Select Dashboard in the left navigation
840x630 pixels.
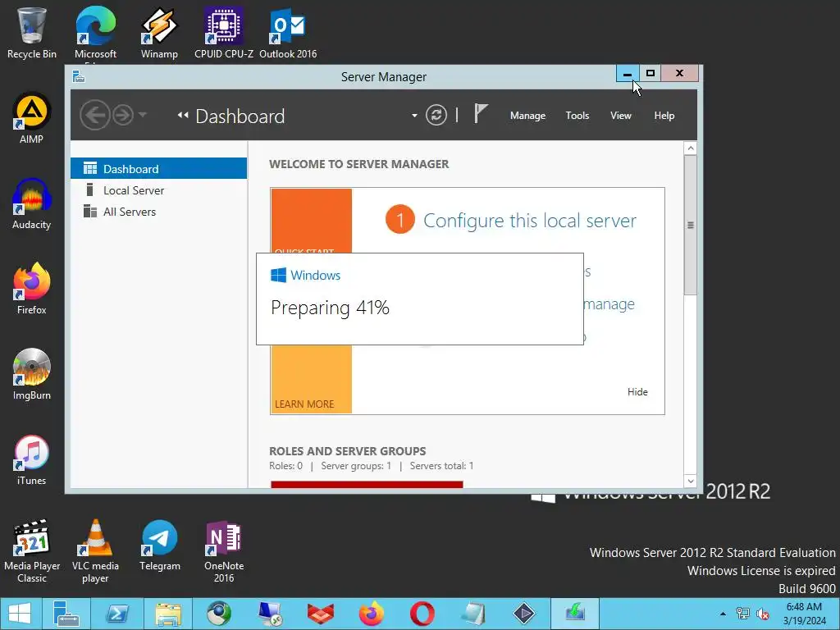point(158,169)
